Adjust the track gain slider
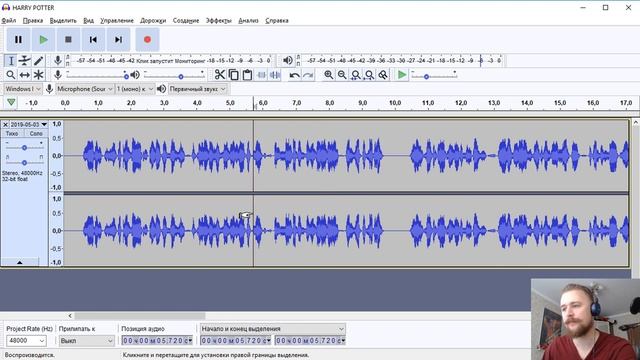Image resolution: width=640 pixels, height=360 pixels. [24, 147]
